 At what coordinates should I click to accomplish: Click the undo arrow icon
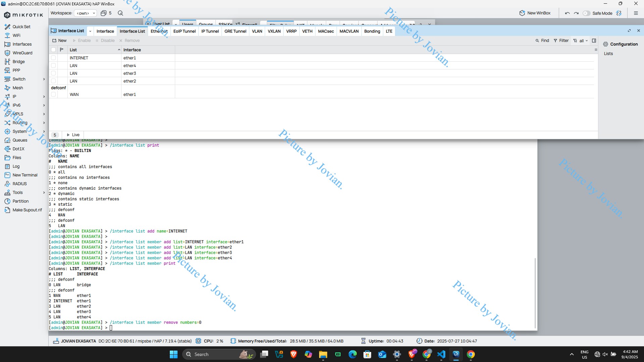[567, 13]
